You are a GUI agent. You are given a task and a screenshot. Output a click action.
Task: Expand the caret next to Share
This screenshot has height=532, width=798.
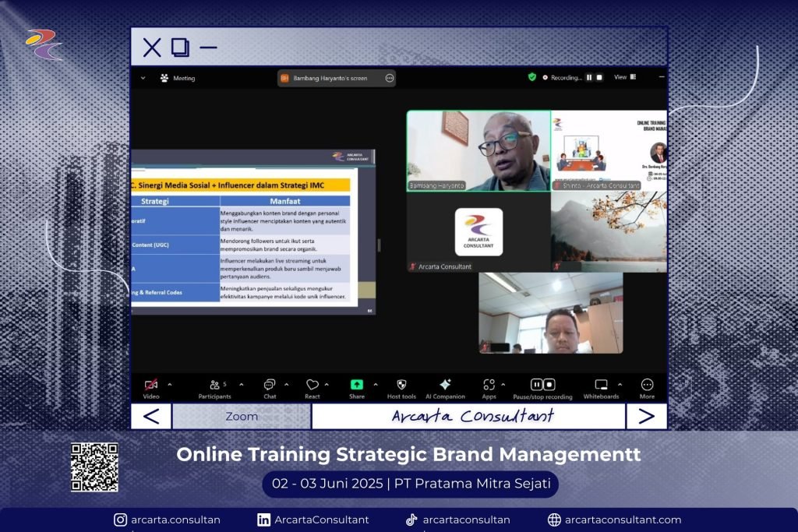tap(376, 384)
